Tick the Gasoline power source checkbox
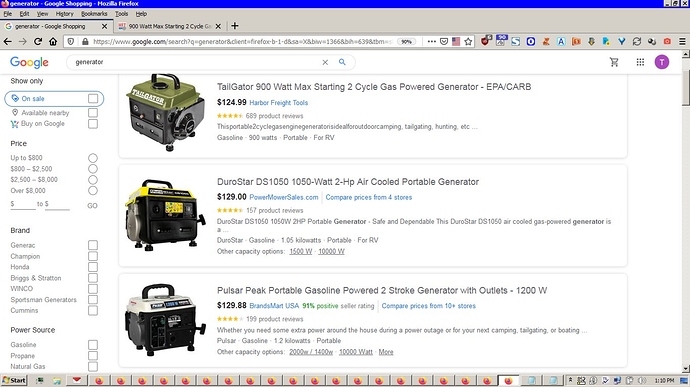This screenshot has height=387, width=690. pyautogui.click(x=93, y=345)
